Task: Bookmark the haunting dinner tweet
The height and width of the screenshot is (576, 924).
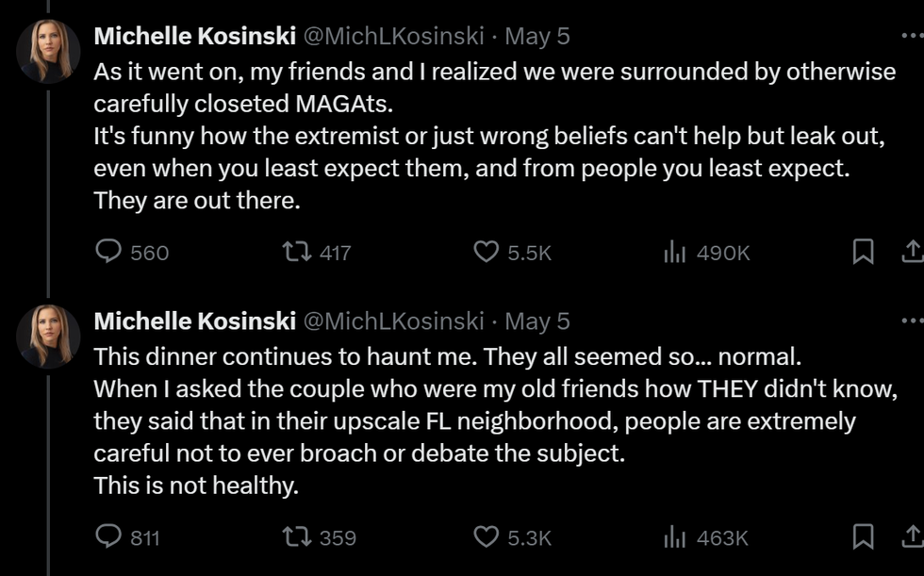Action: [863, 537]
